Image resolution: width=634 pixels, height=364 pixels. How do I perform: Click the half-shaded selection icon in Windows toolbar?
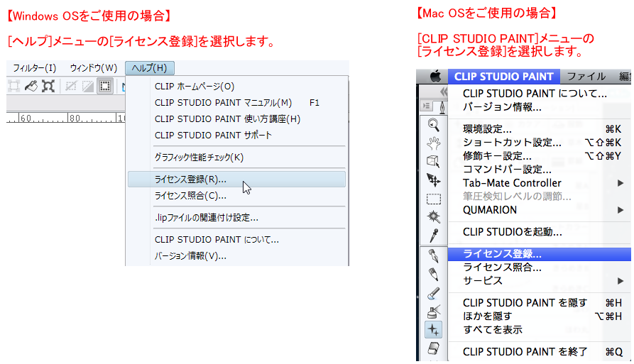coord(88,86)
